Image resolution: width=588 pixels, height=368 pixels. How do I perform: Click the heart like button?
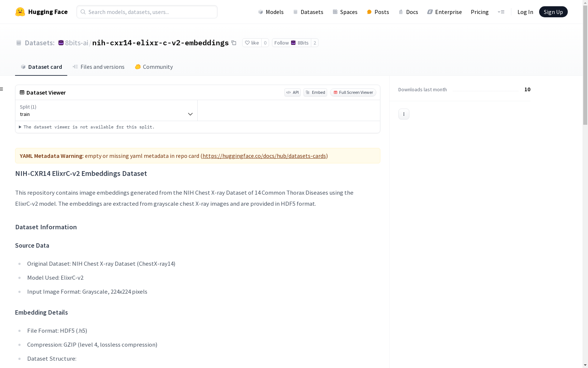(x=252, y=43)
